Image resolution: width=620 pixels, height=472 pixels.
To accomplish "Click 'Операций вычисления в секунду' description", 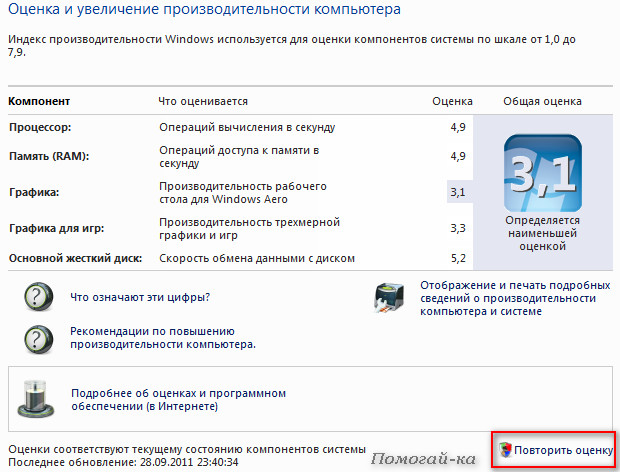I will click(247, 127).
